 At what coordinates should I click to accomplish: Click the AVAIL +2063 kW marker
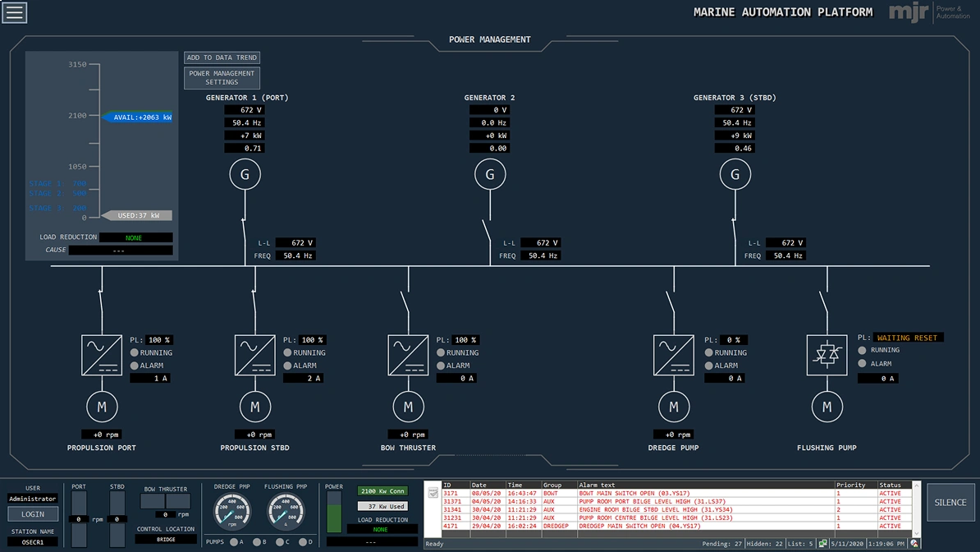(138, 117)
